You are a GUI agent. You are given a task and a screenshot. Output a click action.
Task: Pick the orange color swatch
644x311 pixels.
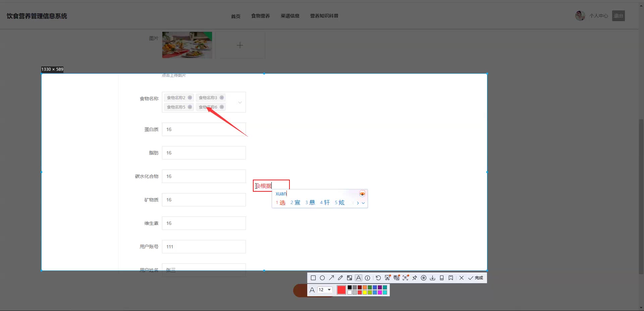(x=365, y=288)
